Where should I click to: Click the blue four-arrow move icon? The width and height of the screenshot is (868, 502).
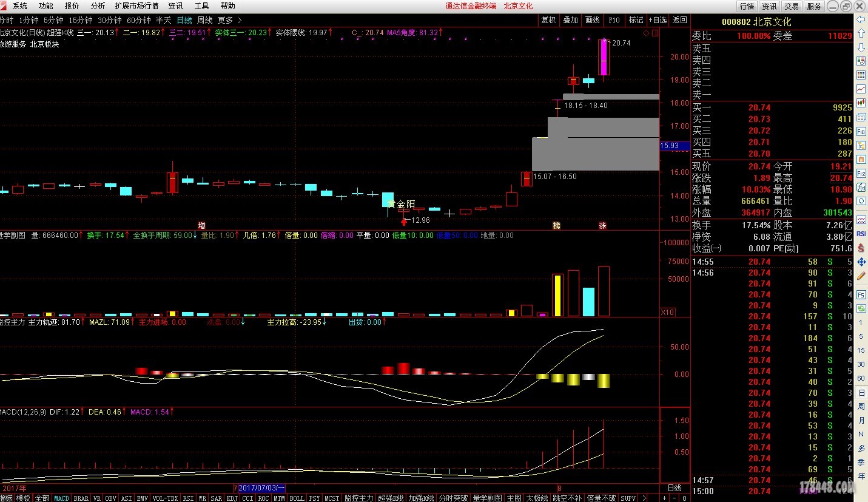click(x=861, y=262)
